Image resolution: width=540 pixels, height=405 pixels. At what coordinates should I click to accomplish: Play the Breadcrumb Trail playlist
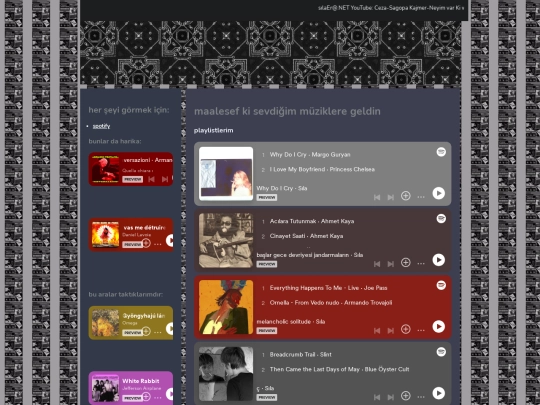[x=438, y=393]
